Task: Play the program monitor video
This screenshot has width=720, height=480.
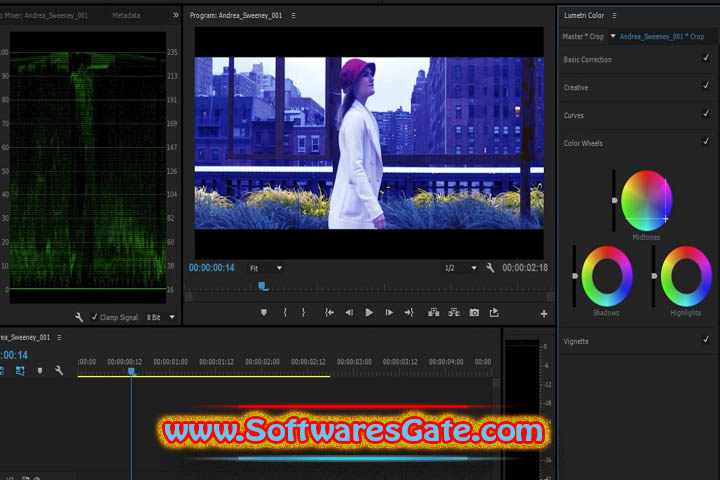Action: [369, 312]
